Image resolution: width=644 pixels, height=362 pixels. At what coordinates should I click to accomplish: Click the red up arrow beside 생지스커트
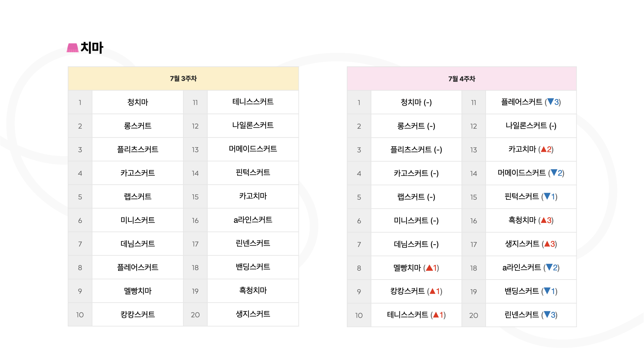coord(547,244)
